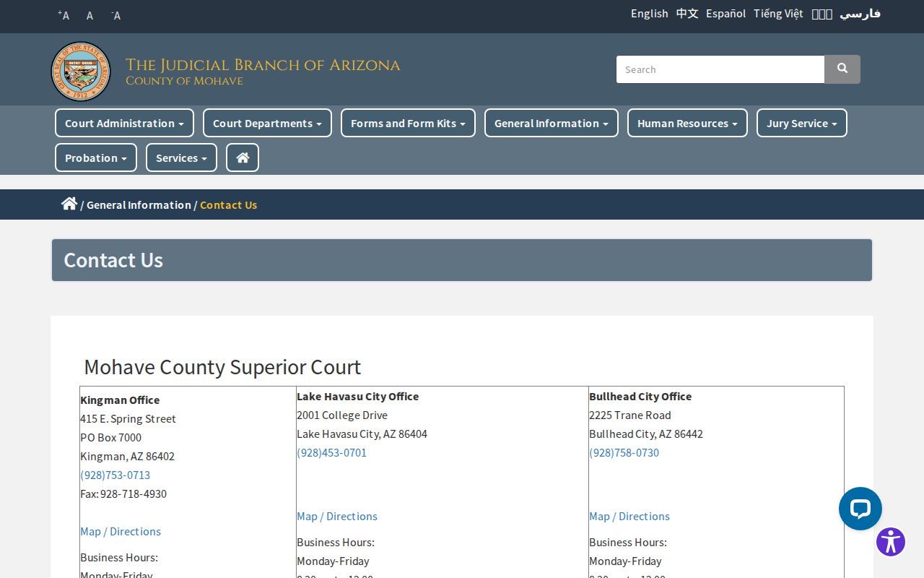
Task: Click the Mohave County Superior Court heading
Action: pyautogui.click(x=222, y=367)
